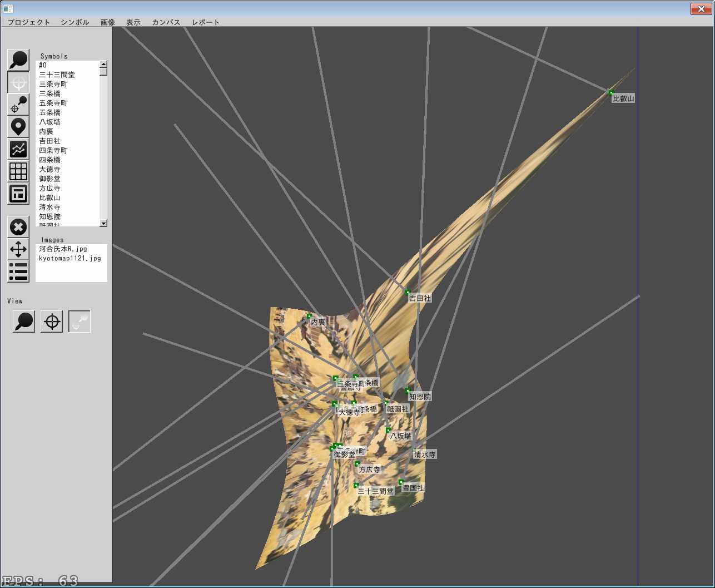This screenshot has width=715, height=588.
Task: Click the bulleted list icon
Action: click(x=18, y=271)
